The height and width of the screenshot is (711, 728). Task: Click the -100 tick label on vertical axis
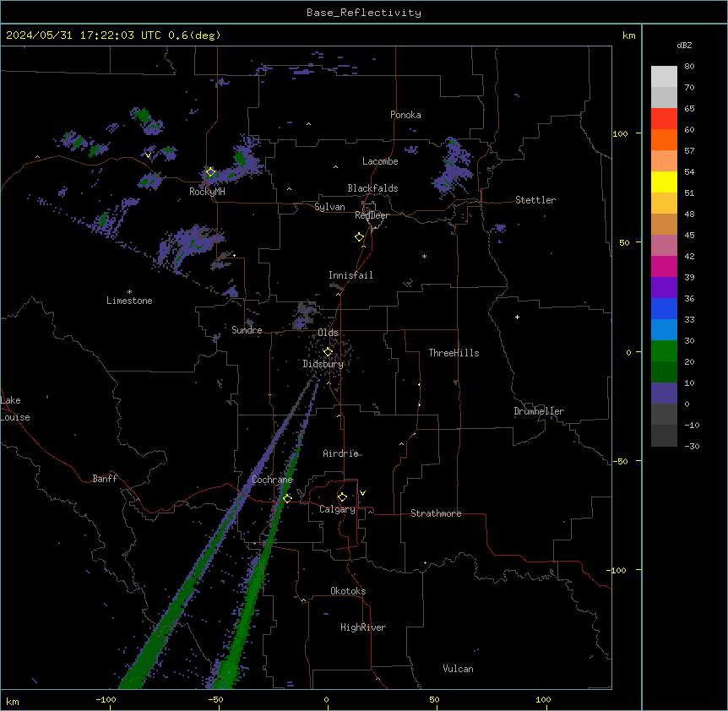(x=617, y=570)
